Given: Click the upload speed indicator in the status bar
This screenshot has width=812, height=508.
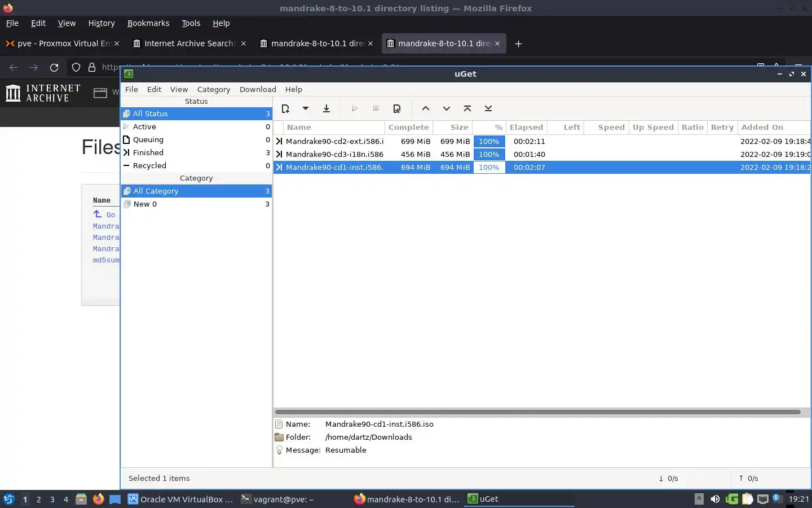Looking at the screenshot, I should pyautogui.click(x=748, y=478).
